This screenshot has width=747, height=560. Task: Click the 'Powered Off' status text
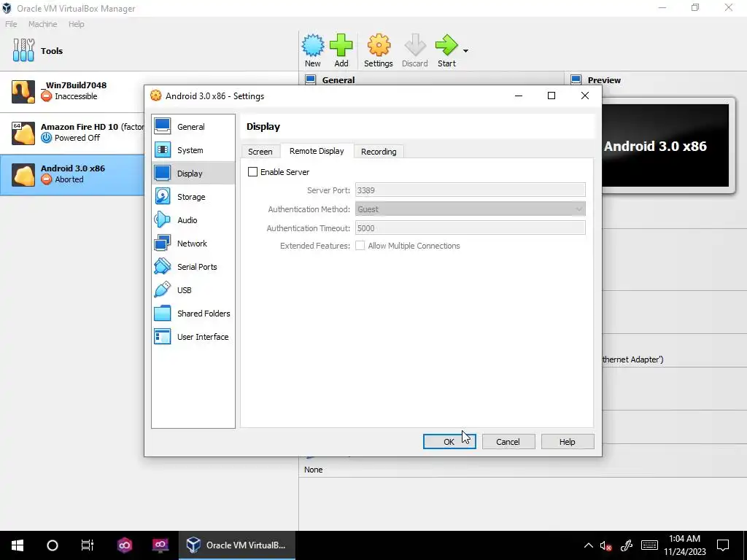(77, 138)
